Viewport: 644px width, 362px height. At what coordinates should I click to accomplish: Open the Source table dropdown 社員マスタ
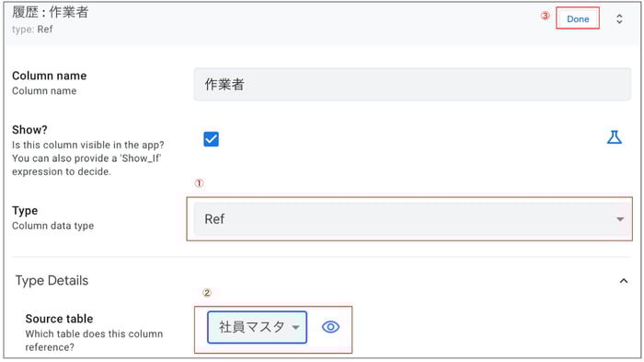[x=257, y=327]
